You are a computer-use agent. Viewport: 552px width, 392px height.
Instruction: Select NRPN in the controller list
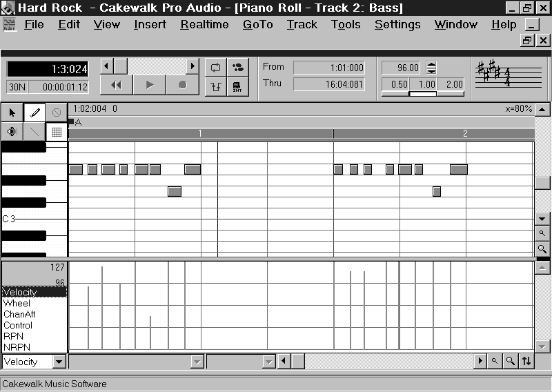pyautogui.click(x=34, y=347)
